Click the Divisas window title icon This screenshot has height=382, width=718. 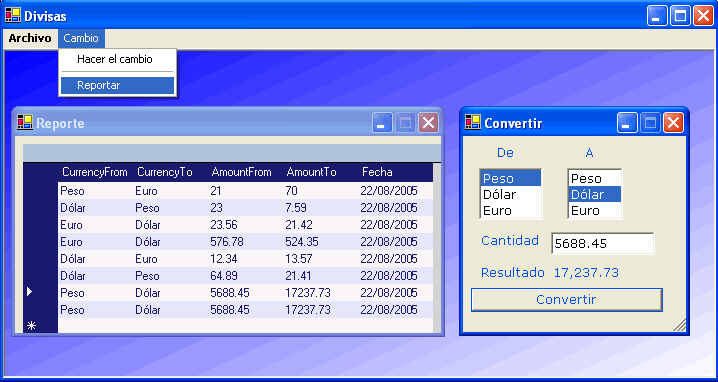(x=13, y=16)
